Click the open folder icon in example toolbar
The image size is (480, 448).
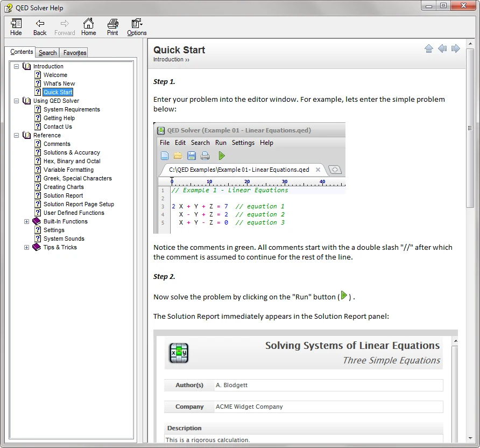[178, 156]
